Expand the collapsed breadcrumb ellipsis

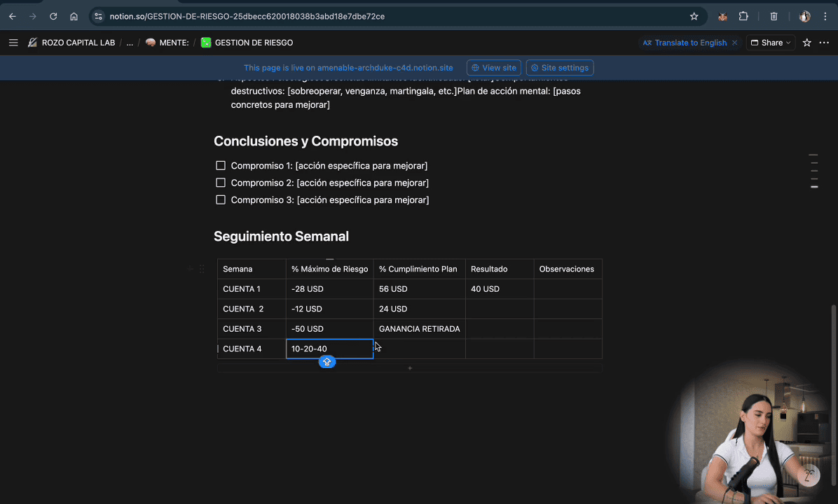[x=130, y=43]
